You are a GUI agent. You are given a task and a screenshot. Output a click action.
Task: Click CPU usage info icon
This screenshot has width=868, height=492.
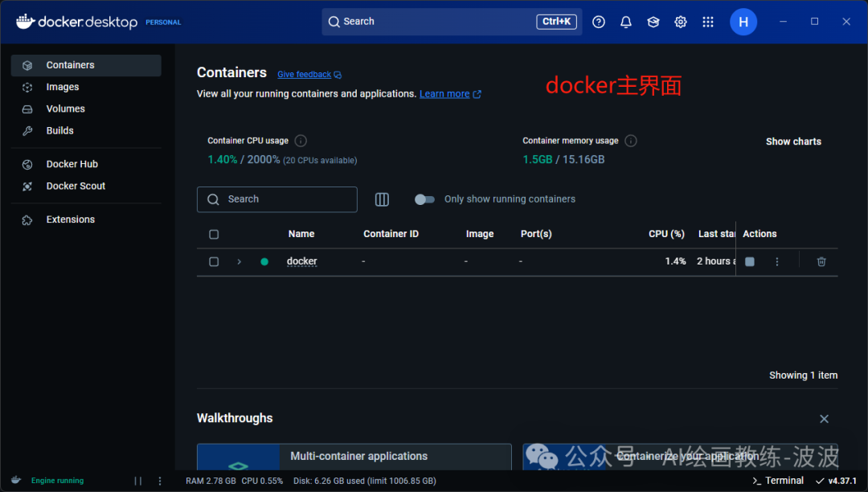(301, 141)
